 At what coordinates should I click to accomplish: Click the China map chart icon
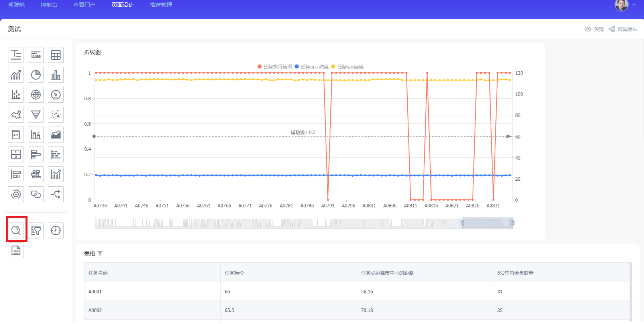16,115
